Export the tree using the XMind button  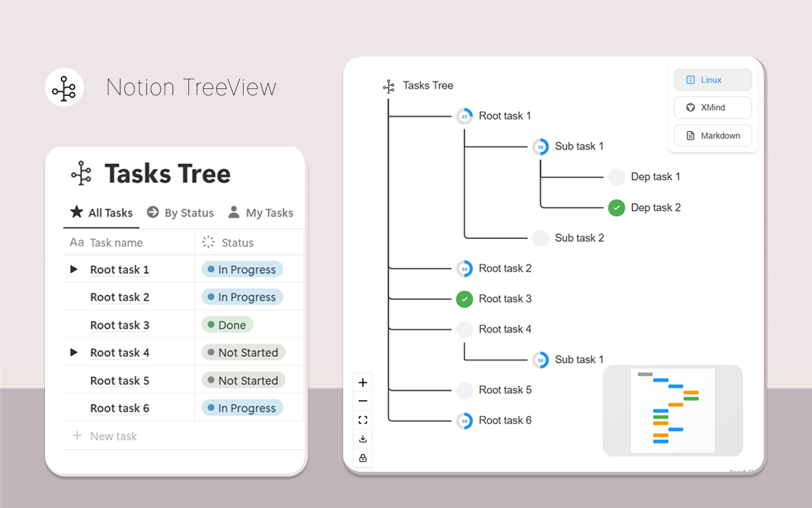[712, 107]
